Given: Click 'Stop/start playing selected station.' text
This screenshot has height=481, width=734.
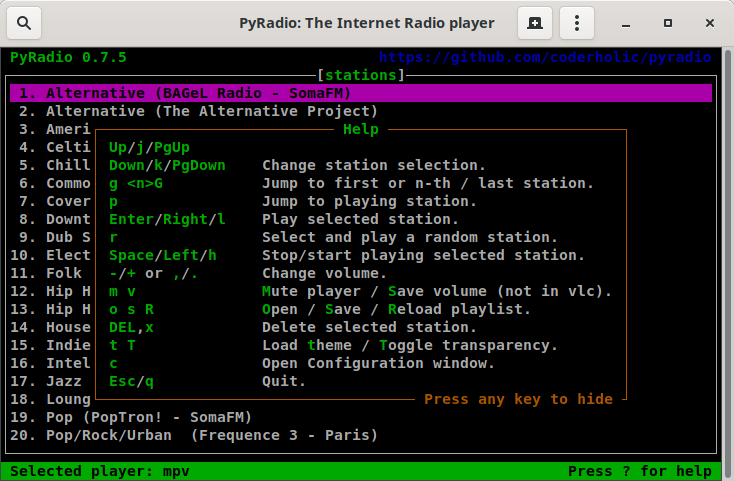Looking at the screenshot, I should pos(423,255).
